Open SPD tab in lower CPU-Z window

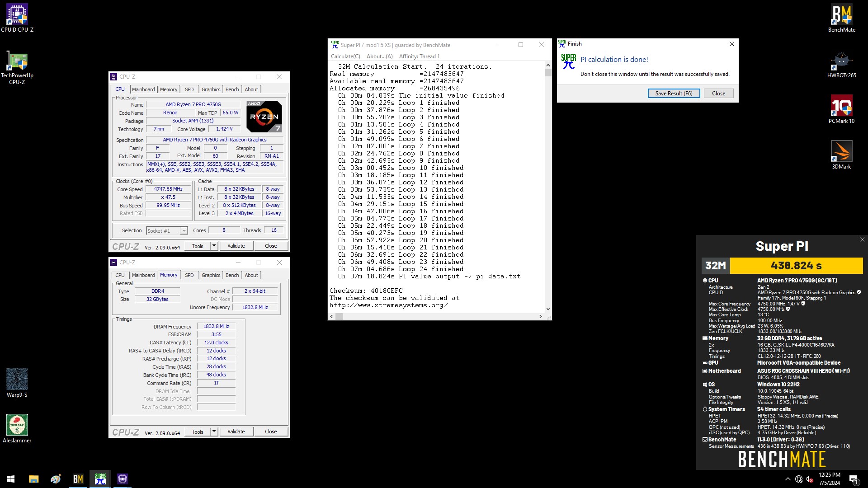click(x=189, y=275)
